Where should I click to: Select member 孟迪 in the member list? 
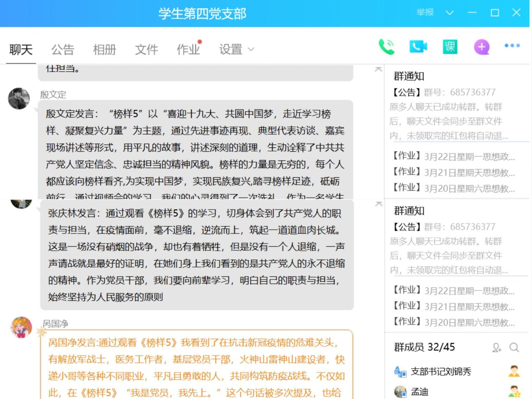click(x=419, y=392)
